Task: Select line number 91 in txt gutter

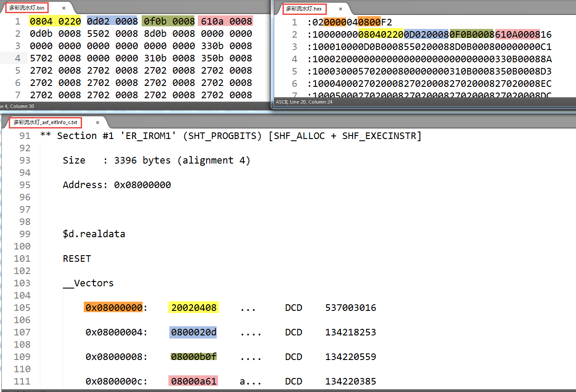Action: pyautogui.click(x=25, y=135)
